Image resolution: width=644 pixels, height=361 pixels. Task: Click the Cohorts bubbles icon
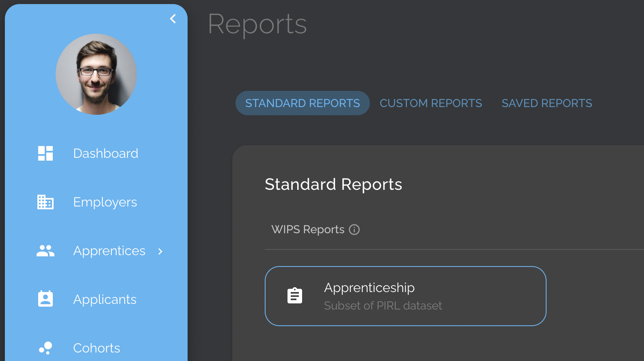click(45, 348)
